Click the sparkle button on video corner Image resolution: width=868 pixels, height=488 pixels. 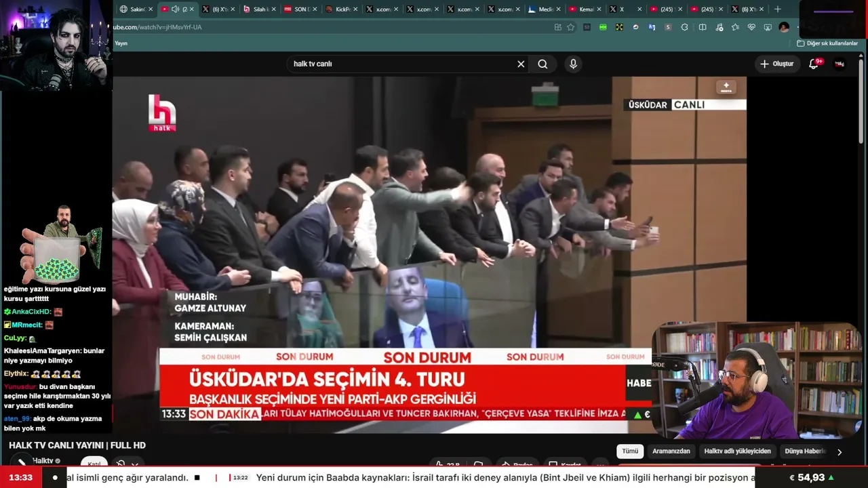coord(726,87)
